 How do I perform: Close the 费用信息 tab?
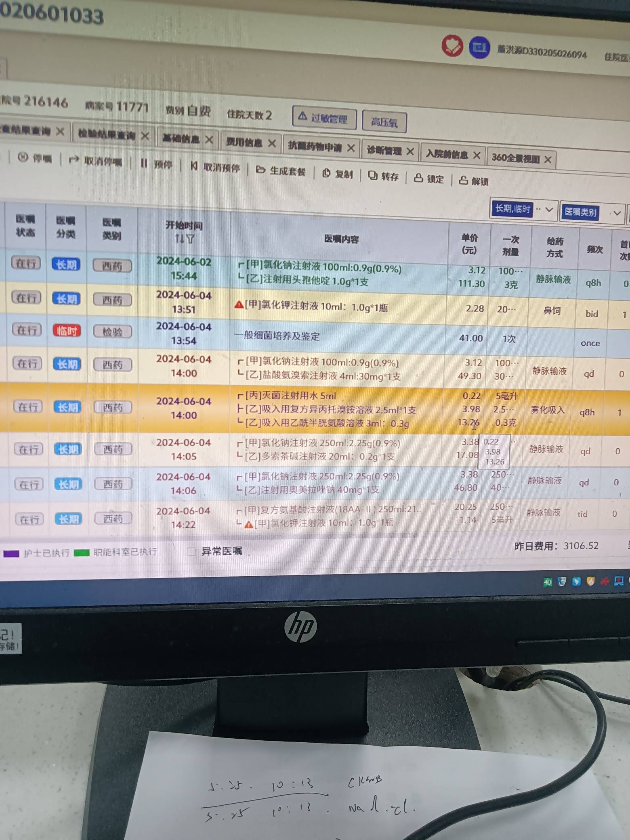click(272, 143)
